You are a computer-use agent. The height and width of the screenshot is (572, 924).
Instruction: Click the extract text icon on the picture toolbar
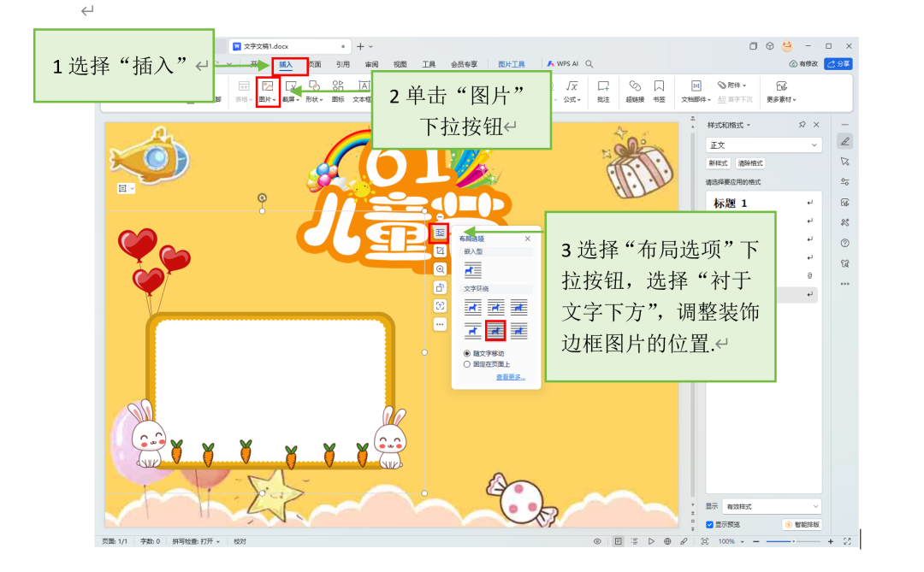click(440, 306)
